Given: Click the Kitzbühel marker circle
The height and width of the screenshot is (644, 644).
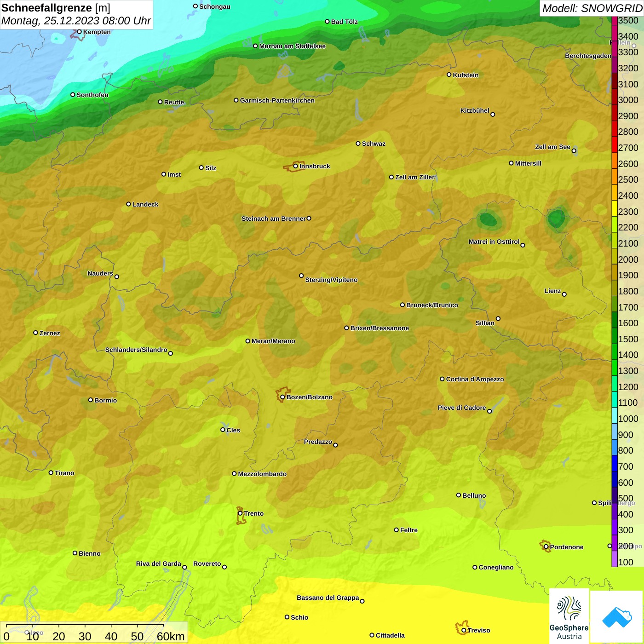Looking at the screenshot, I should [x=493, y=115].
